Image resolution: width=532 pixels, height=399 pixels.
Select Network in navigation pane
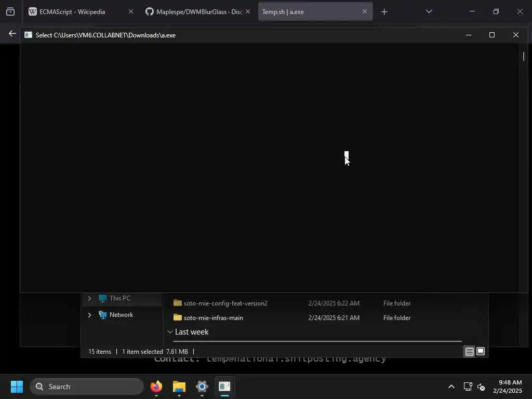121,315
